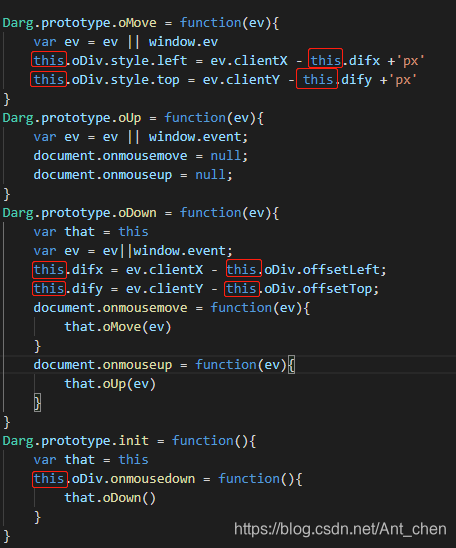This screenshot has height=548, width=456.
Task: Click the 'var ev = ev||window.event;' line in oDown
Action: (133, 251)
